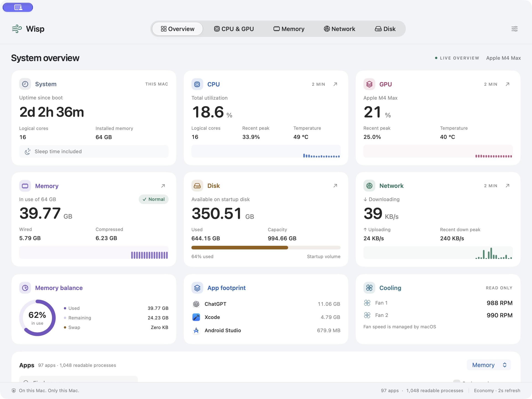Click the Network download sparkline chart
The image size is (532, 399).
(x=438, y=253)
